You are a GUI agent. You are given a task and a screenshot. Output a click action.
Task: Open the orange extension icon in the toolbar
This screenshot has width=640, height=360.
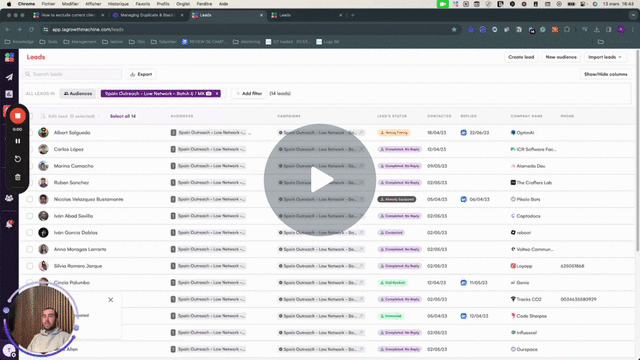555,29
